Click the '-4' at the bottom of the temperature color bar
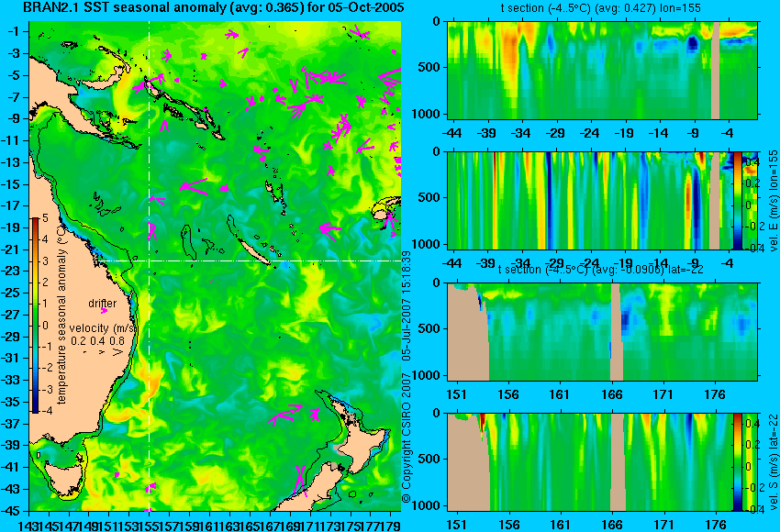780x532 pixels. (43, 411)
